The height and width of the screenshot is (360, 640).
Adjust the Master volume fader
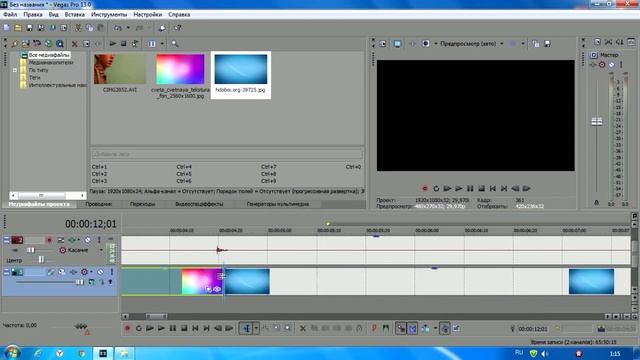597,121
